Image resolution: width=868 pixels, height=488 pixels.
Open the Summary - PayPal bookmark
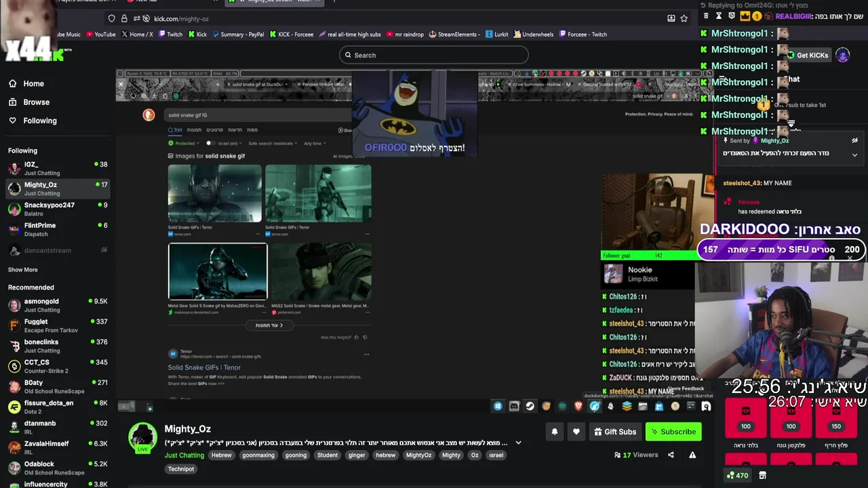pos(237,34)
